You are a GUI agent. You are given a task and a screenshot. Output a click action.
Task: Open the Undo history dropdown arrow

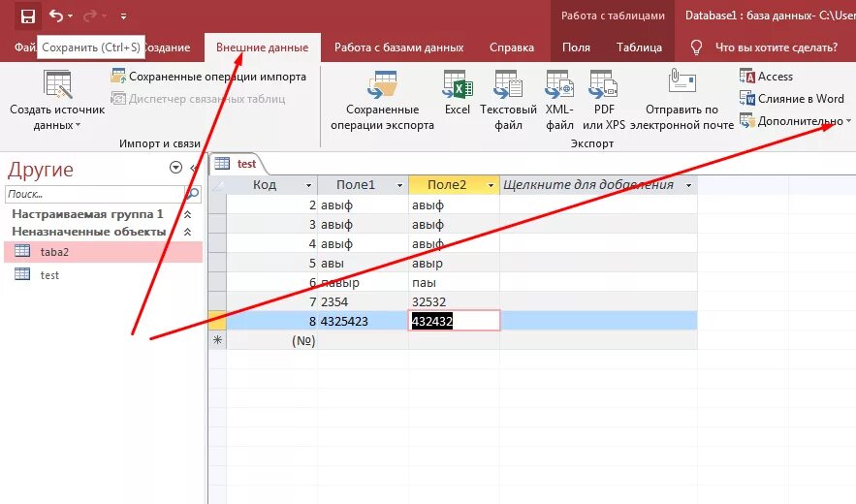(x=71, y=16)
